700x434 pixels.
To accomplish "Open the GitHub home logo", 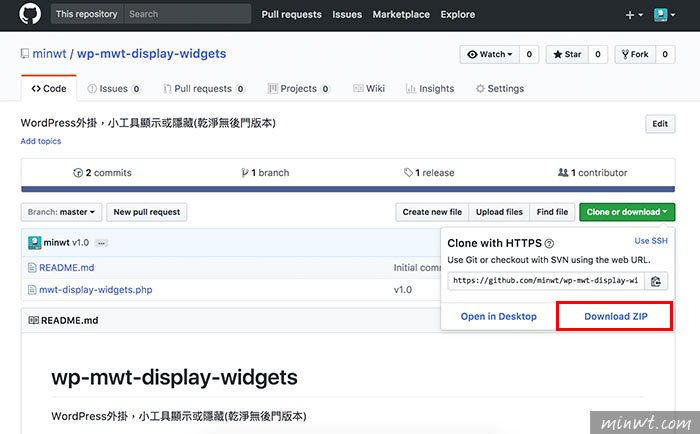I will click(30, 14).
